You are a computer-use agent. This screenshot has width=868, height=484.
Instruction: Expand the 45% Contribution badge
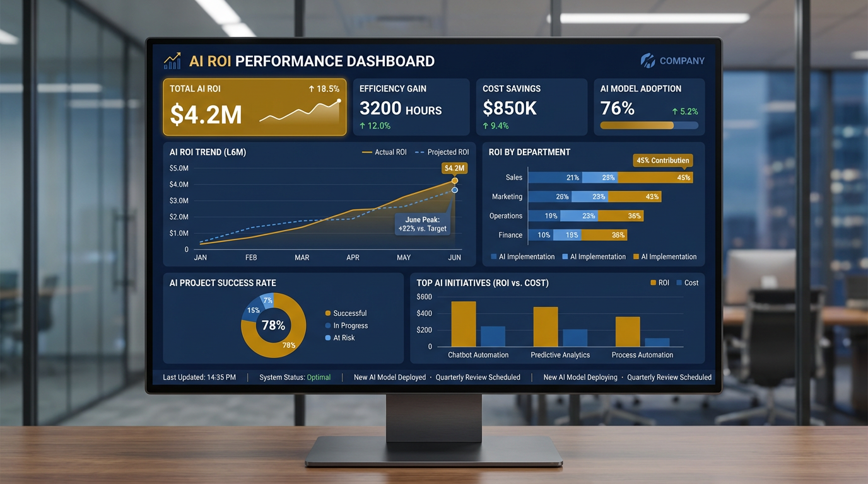click(x=662, y=161)
